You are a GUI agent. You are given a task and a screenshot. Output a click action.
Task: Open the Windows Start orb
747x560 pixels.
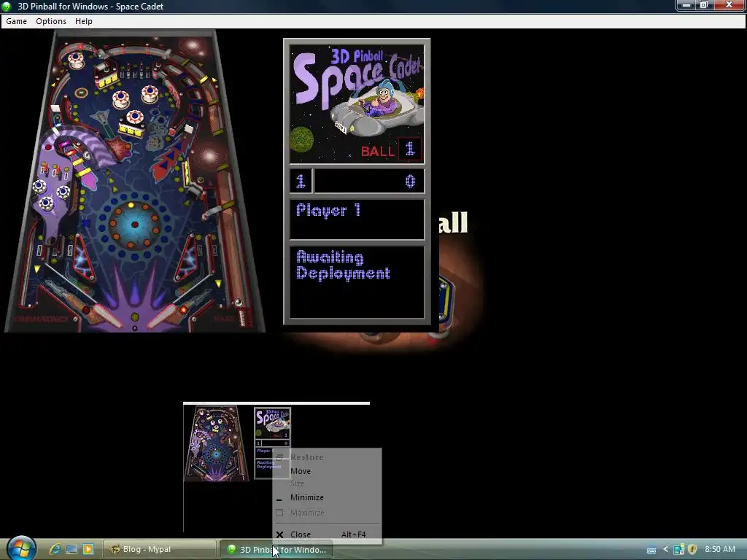pyautogui.click(x=21, y=548)
